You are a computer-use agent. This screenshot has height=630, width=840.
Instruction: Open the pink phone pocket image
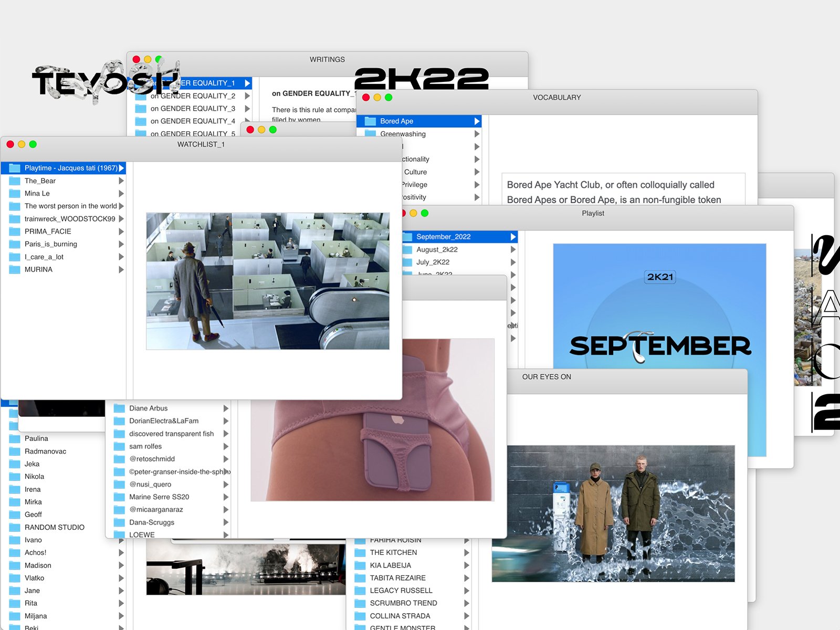[x=372, y=420]
